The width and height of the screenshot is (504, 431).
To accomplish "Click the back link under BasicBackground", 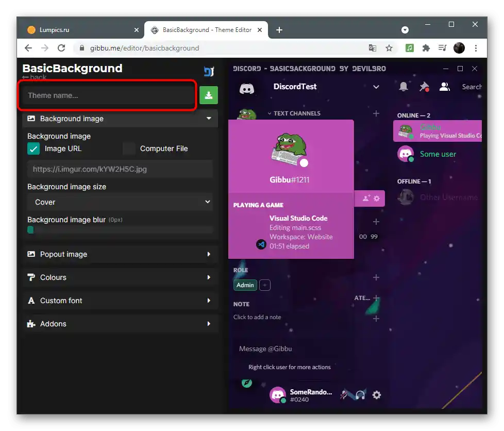I will point(35,77).
